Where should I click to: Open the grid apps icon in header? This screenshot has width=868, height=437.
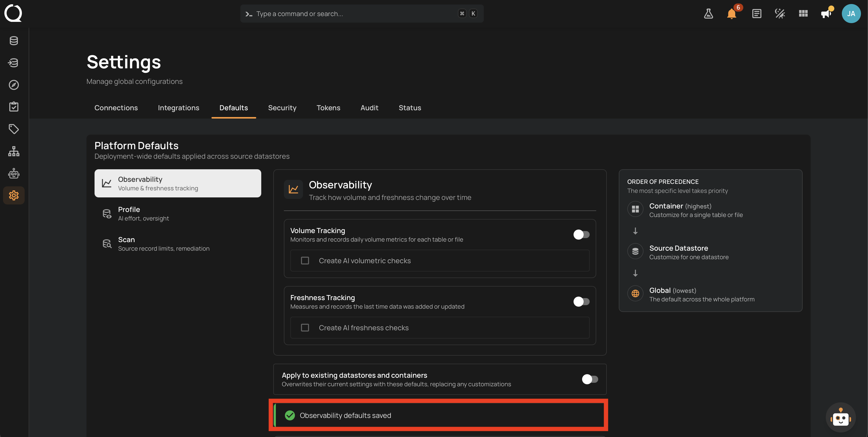pos(803,14)
